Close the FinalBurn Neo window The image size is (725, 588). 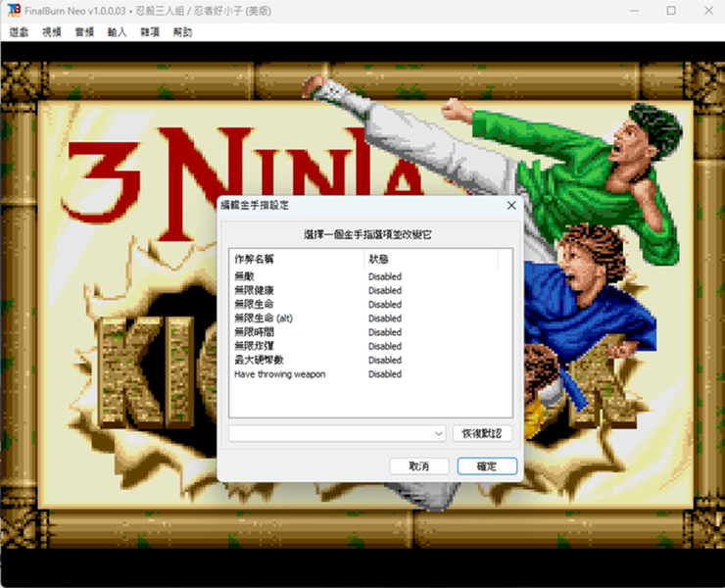click(x=708, y=10)
